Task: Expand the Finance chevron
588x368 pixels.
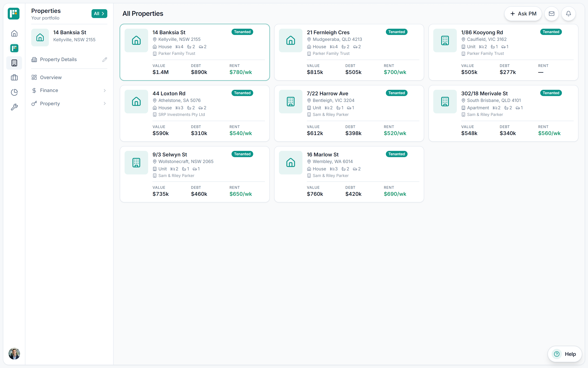Action: (105, 91)
